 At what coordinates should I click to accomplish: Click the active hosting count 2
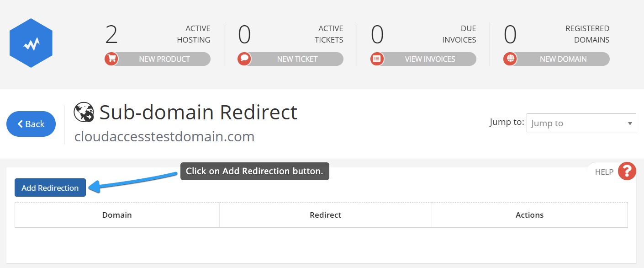coord(111,35)
